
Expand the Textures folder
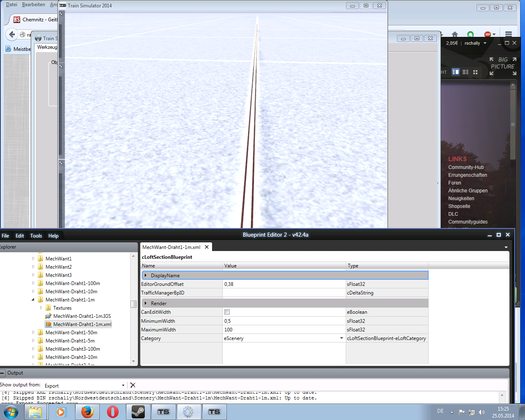pyautogui.click(x=41, y=308)
